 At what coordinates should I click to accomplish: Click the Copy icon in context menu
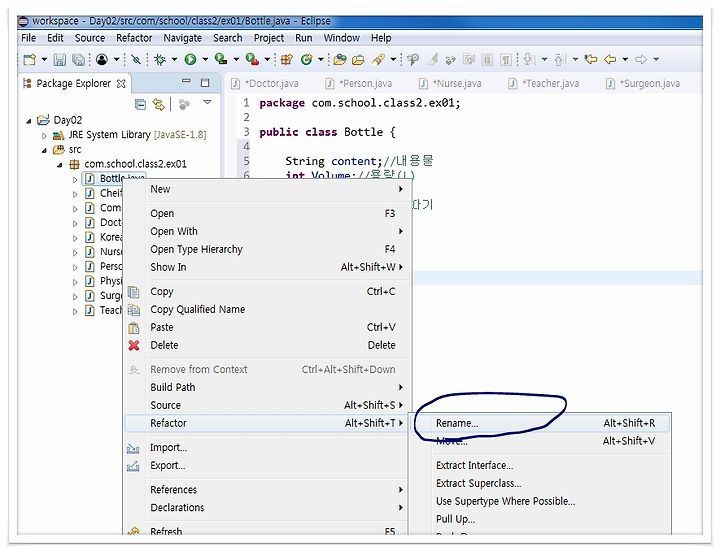[x=133, y=292]
